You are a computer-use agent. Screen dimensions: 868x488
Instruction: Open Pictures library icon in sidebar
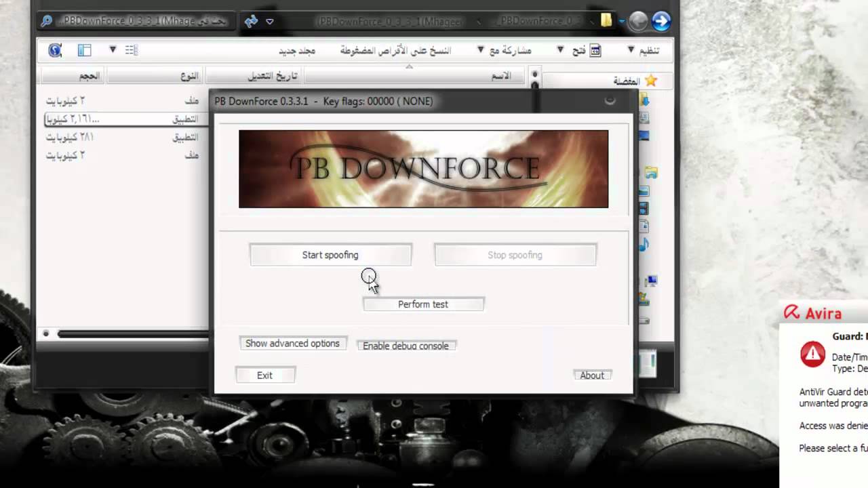click(643, 191)
